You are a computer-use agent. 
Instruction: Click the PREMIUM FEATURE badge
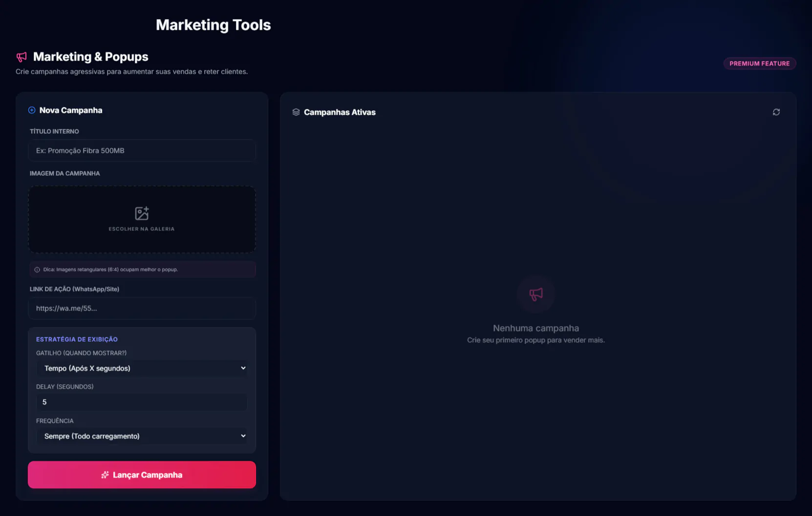pos(759,63)
